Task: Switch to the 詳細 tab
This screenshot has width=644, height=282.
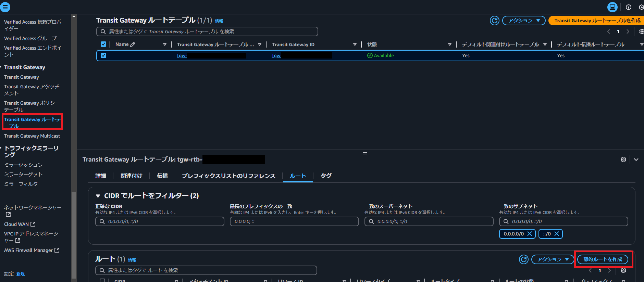Action: click(x=101, y=176)
